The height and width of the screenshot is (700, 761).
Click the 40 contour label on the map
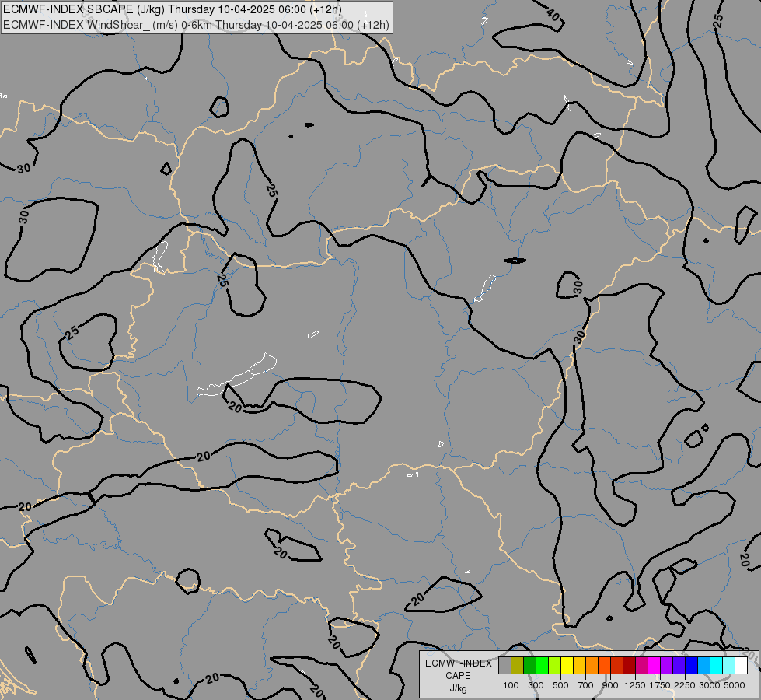[553, 14]
